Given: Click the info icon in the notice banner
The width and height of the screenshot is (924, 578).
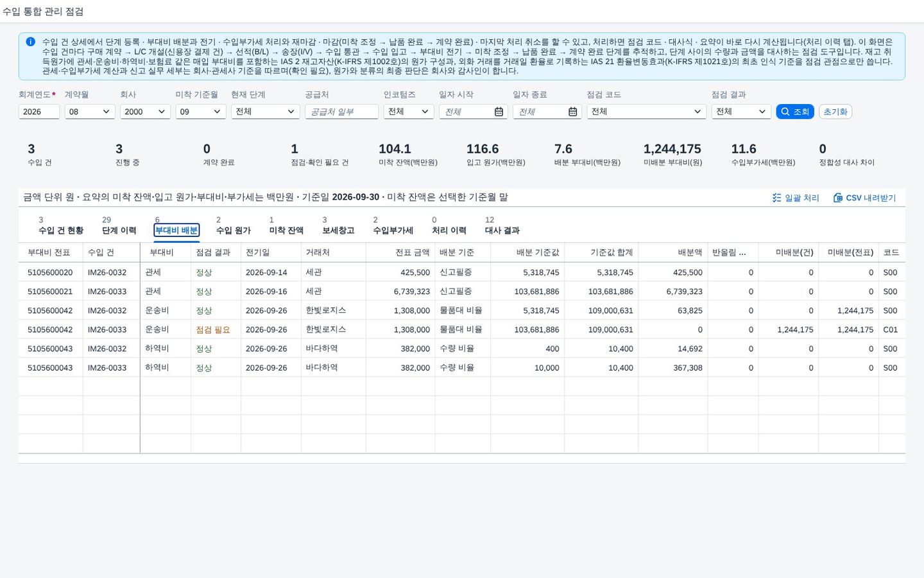Looking at the screenshot, I should pyautogui.click(x=30, y=42).
